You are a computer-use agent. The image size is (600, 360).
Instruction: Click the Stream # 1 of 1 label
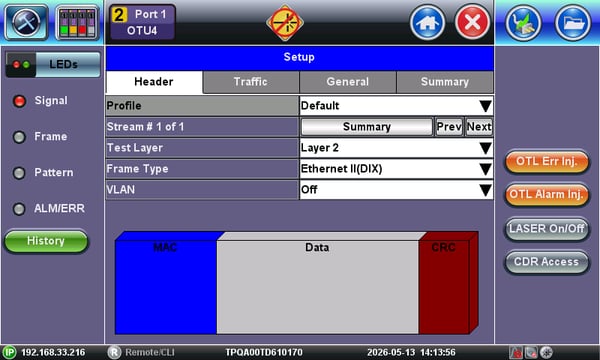[x=145, y=127]
